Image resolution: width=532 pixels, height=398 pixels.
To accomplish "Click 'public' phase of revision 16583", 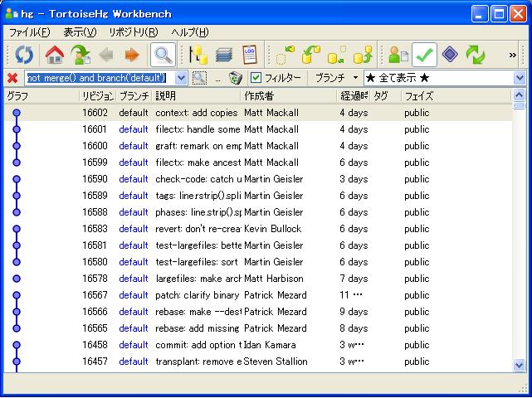I will pyautogui.click(x=417, y=229).
